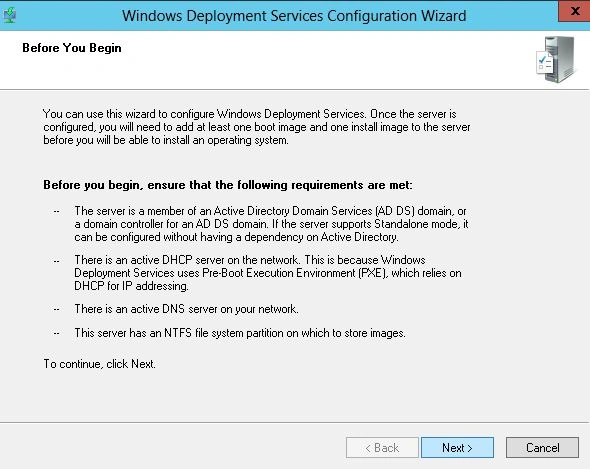This screenshot has width=590, height=469.
Task: Select the 'Before You Begin' page heading
Action: 72,48
